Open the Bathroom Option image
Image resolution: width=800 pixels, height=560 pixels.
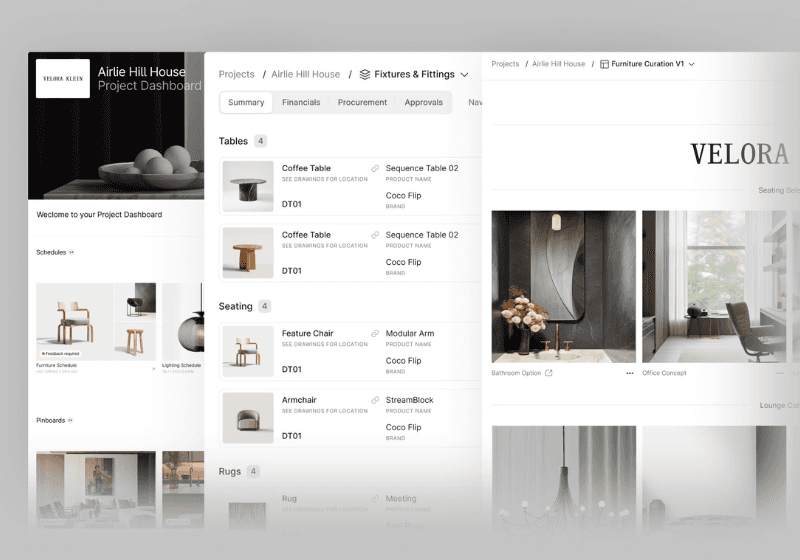[564, 287]
